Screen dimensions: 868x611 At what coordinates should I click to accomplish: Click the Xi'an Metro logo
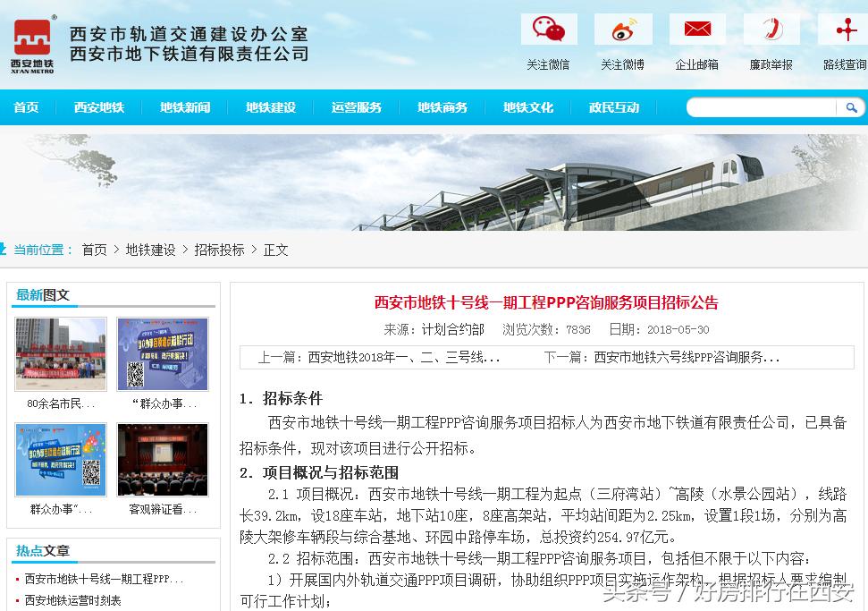pyautogui.click(x=33, y=45)
